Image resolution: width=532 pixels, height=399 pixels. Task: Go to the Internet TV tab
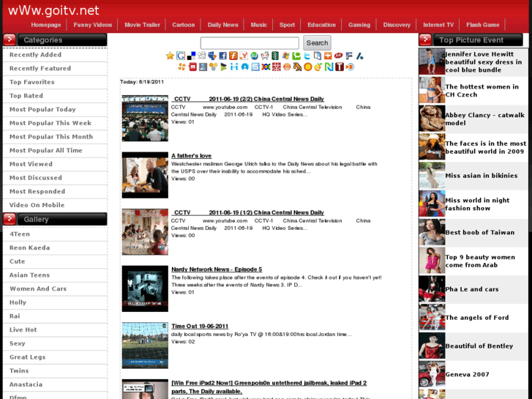(438, 25)
